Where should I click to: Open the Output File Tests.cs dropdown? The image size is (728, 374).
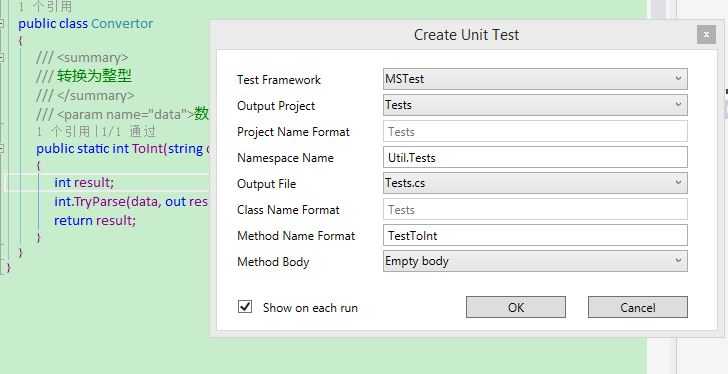coord(535,183)
